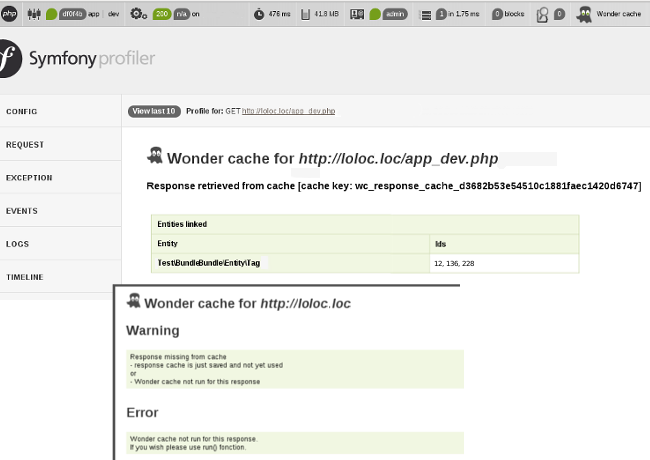Click the cache key response text
Viewport: 650px width, 460px height.
tap(393, 186)
